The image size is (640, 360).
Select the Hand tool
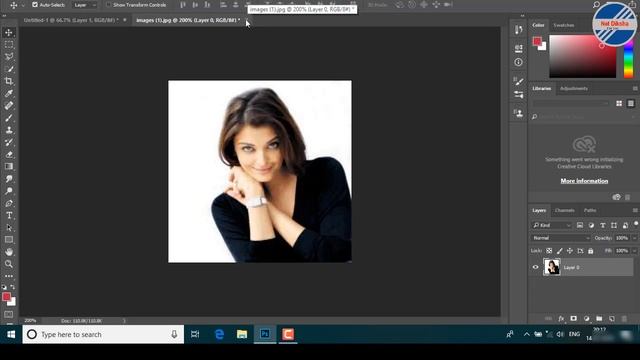(9, 252)
